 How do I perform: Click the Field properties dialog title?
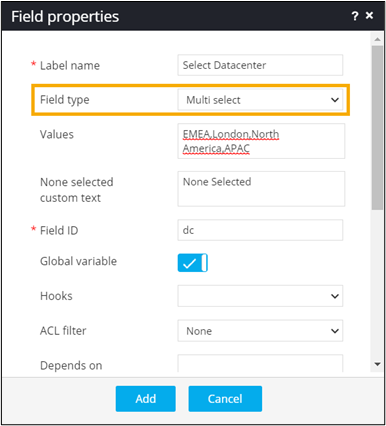tap(65, 16)
